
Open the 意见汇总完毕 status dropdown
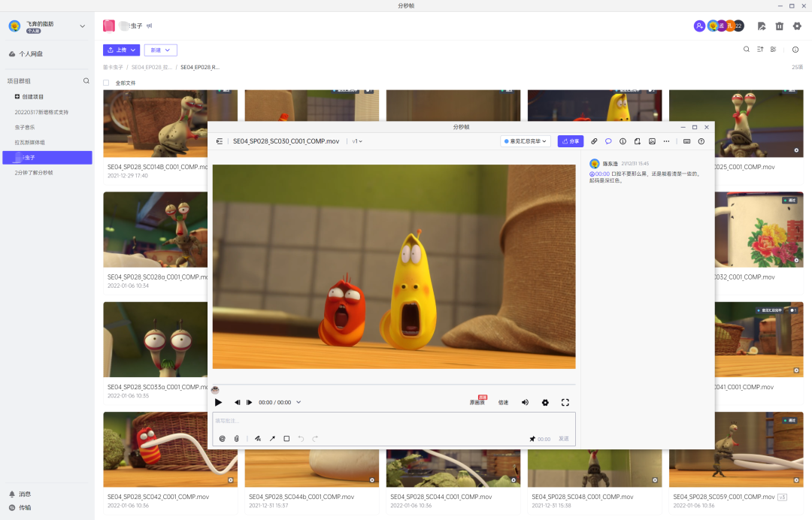click(525, 141)
